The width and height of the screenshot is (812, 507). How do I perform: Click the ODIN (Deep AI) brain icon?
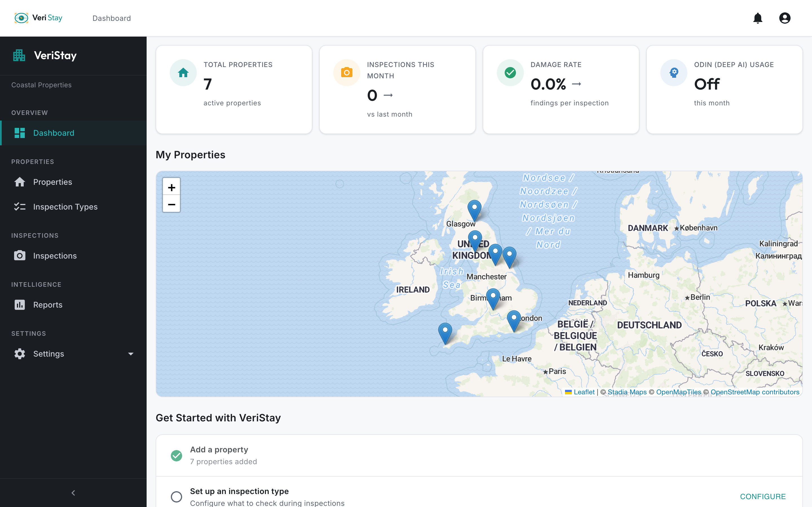[x=673, y=72]
